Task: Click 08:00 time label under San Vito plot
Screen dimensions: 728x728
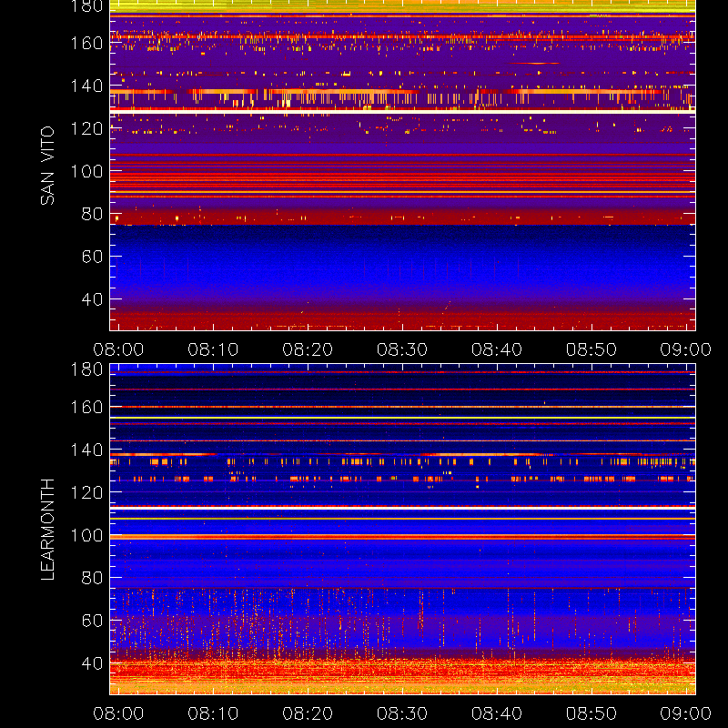Action: pyautogui.click(x=118, y=349)
